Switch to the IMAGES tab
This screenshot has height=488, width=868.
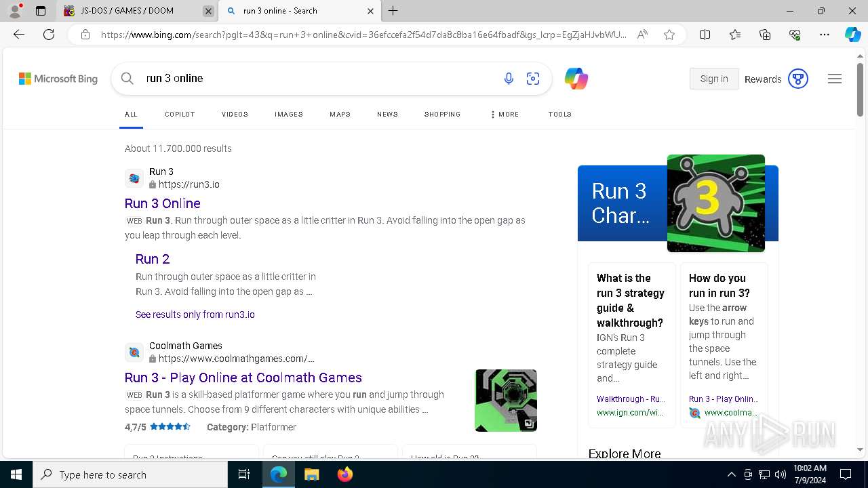pyautogui.click(x=289, y=115)
